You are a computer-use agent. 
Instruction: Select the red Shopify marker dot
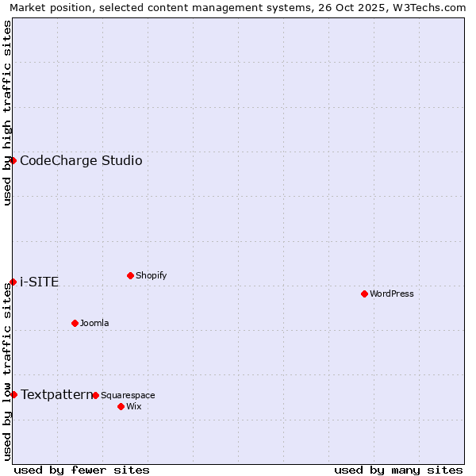[x=130, y=275]
